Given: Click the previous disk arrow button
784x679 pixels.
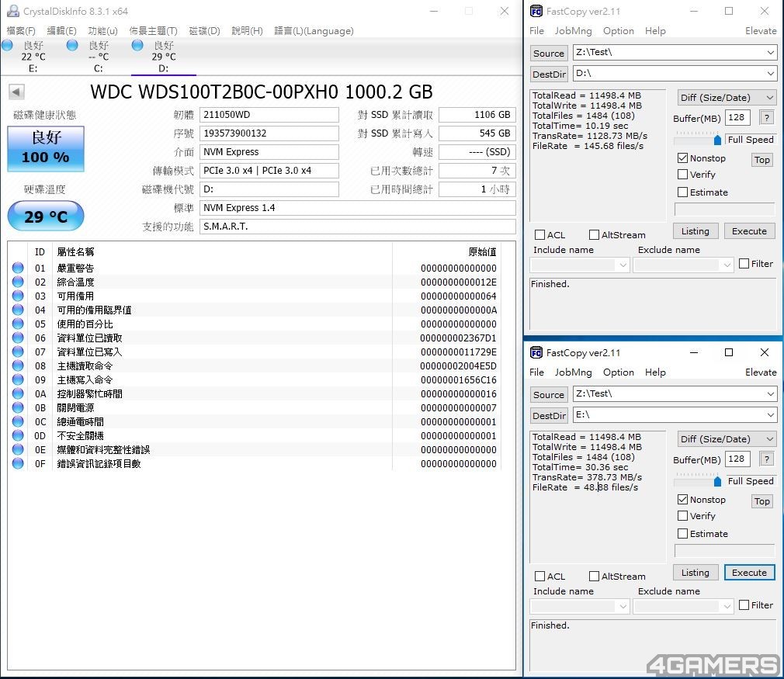Looking at the screenshot, I should point(16,92).
